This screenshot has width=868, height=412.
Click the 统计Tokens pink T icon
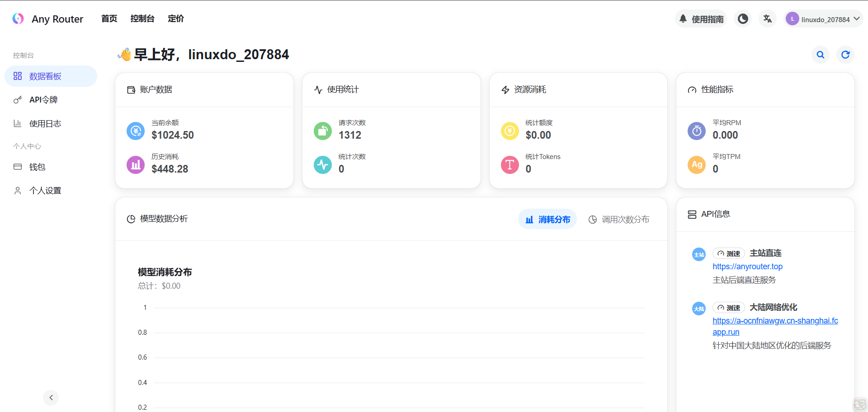510,165
